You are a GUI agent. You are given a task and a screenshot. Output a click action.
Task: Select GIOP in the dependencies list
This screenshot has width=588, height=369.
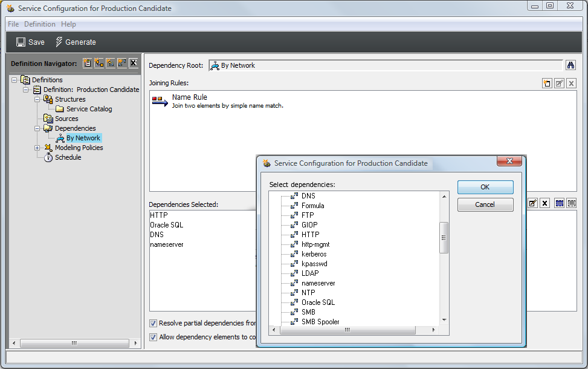tap(309, 225)
